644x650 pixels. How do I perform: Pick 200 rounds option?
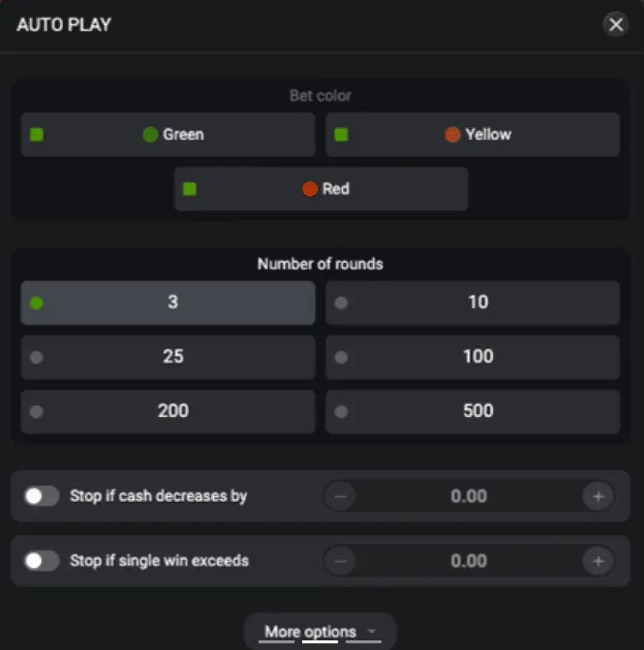point(167,411)
